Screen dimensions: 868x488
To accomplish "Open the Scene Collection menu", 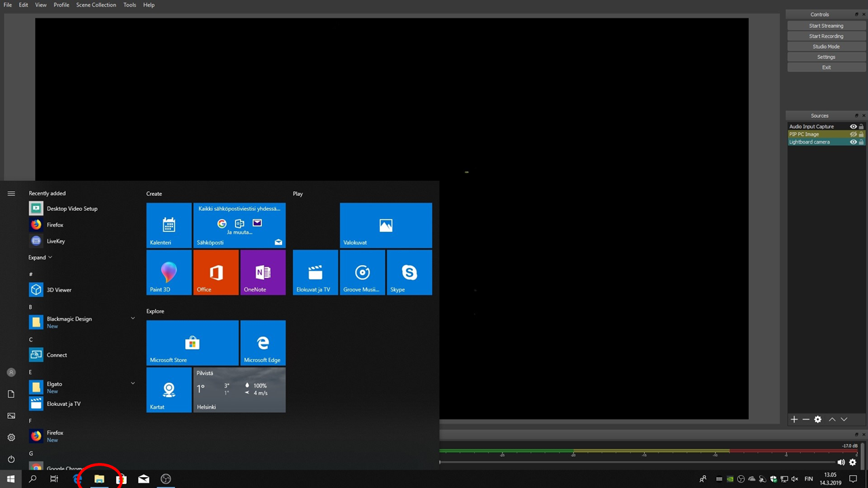I will (x=96, y=5).
